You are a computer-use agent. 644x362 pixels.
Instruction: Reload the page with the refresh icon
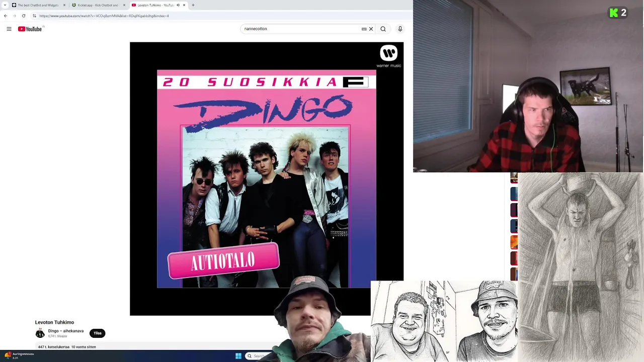pos(23,16)
